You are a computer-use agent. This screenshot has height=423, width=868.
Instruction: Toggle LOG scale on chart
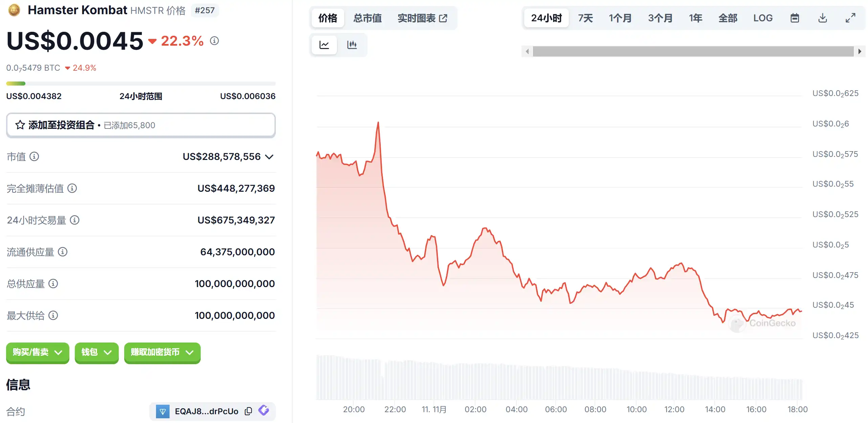[763, 18]
